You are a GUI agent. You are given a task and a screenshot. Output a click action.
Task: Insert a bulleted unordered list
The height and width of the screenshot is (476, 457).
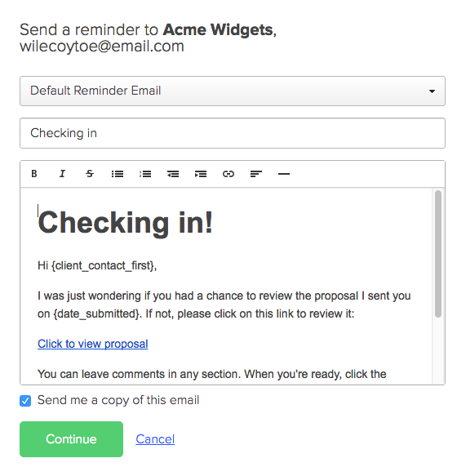tap(118, 174)
